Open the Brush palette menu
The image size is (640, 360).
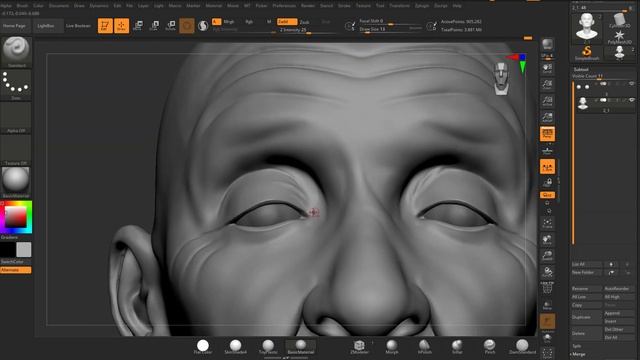pos(22,6)
